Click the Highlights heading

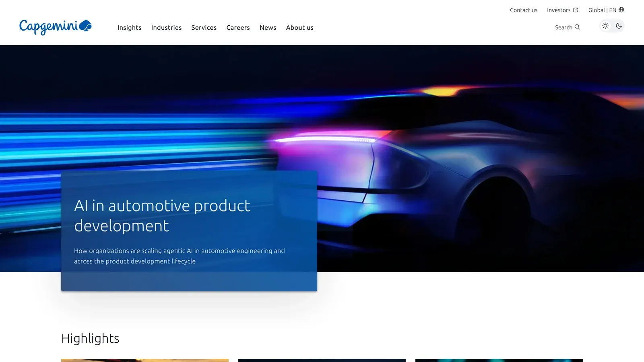pos(90,338)
